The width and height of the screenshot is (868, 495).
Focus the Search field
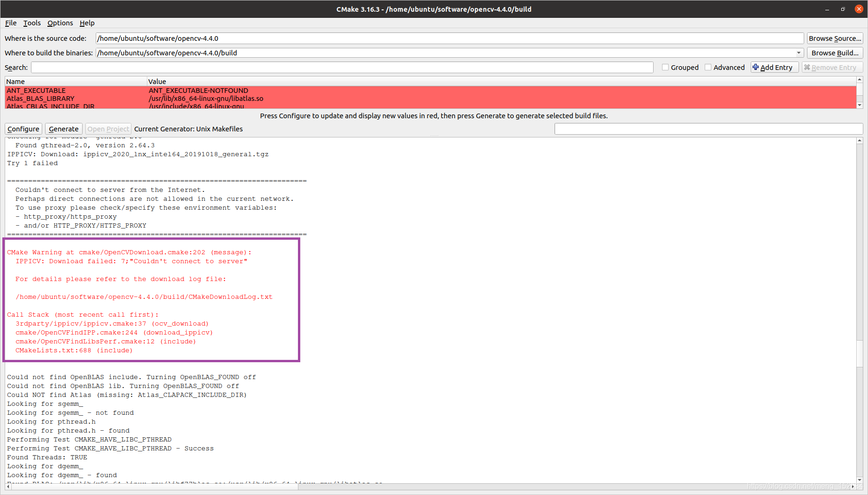pos(342,68)
